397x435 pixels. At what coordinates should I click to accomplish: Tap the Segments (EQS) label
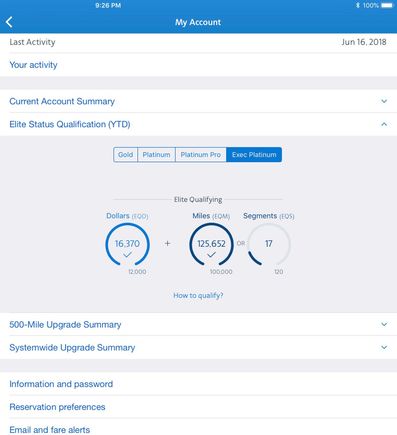[269, 216]
